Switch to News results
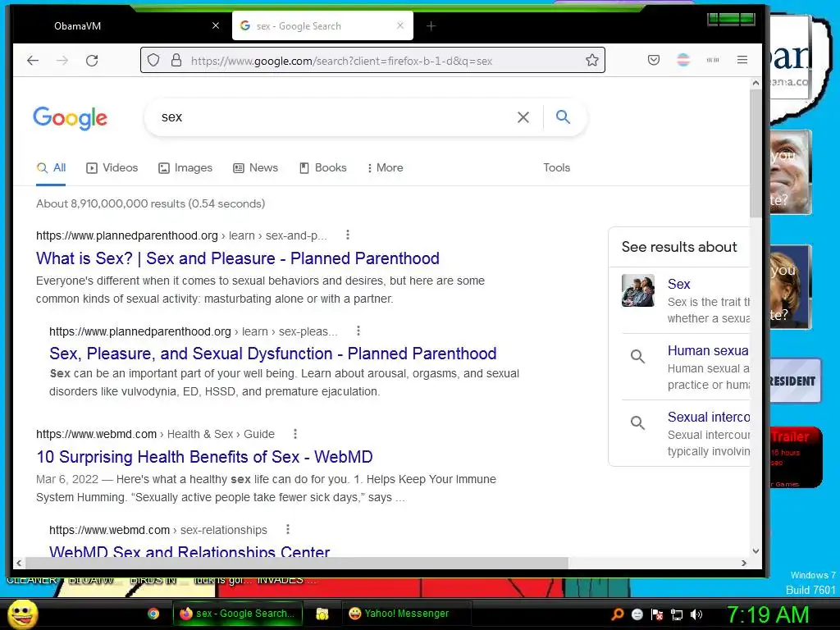Viewport: 840px width, 630px height. (x=256, y=167)
